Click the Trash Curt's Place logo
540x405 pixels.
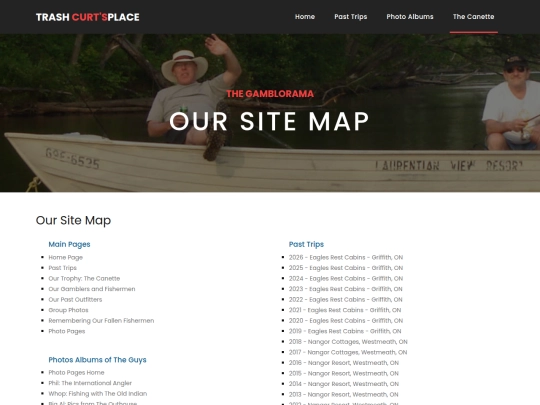[x=87, y=17]
